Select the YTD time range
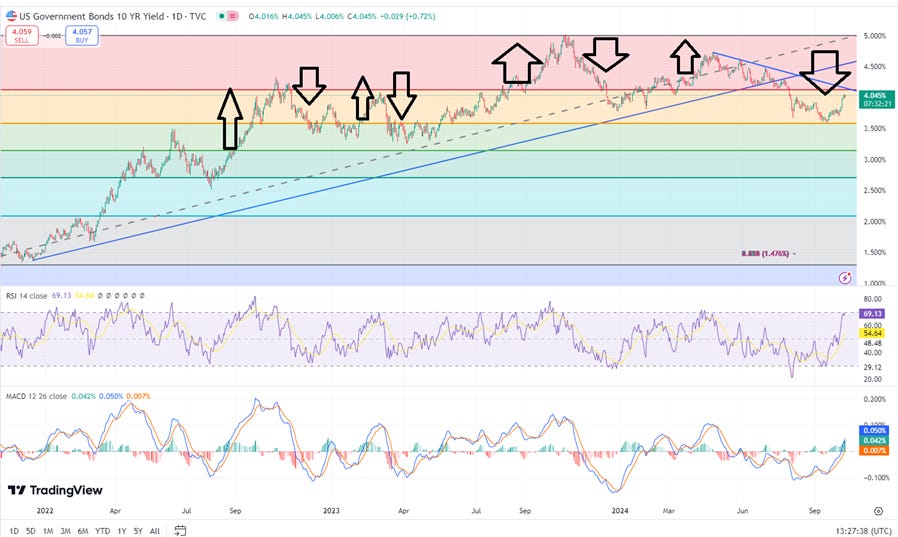 pos(103,531)
